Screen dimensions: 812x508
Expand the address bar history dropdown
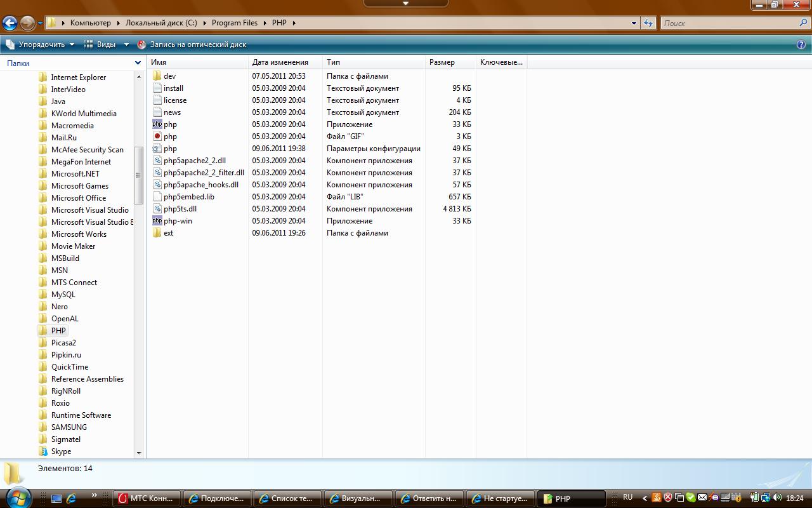pyautogui.click(x=634, y=23)
